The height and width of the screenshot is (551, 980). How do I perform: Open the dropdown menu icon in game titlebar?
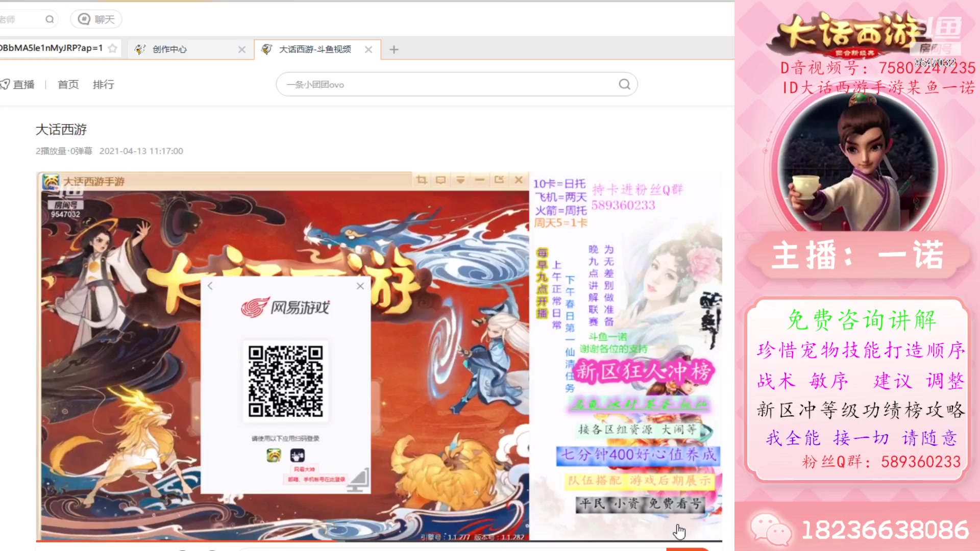pos(460,180)
